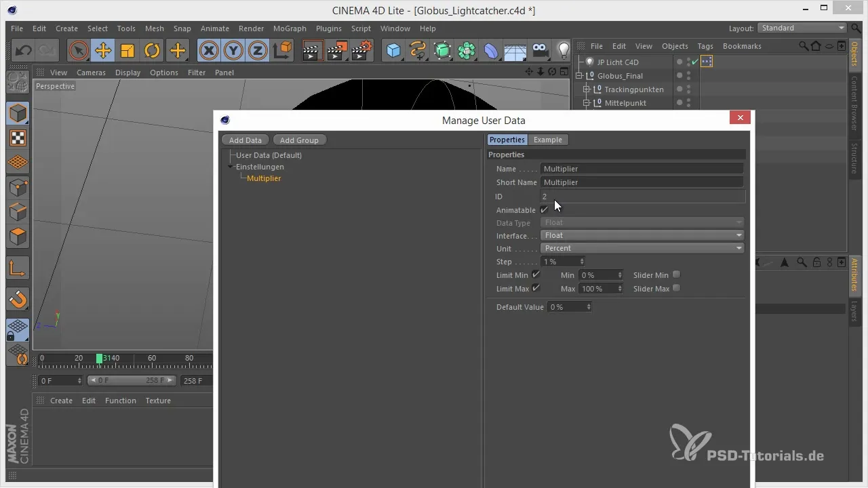The height and width of the screenshot is (488, 868).
Task: Expand the Globus_Final object
Action: 580,76
